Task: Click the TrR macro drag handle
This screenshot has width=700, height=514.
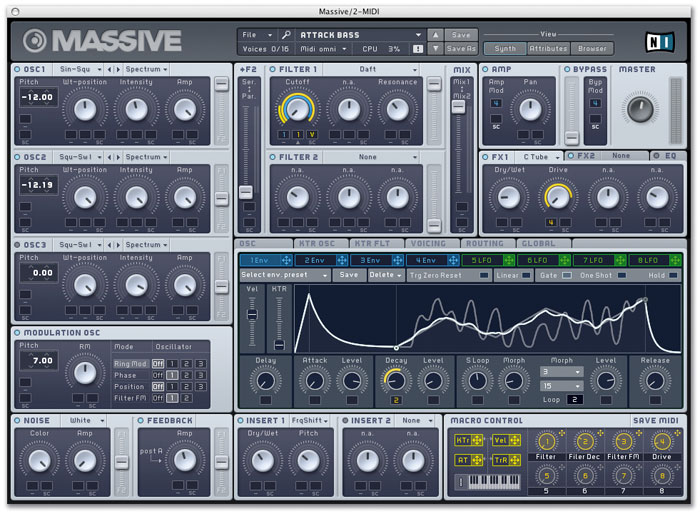Action: [515, 460]
